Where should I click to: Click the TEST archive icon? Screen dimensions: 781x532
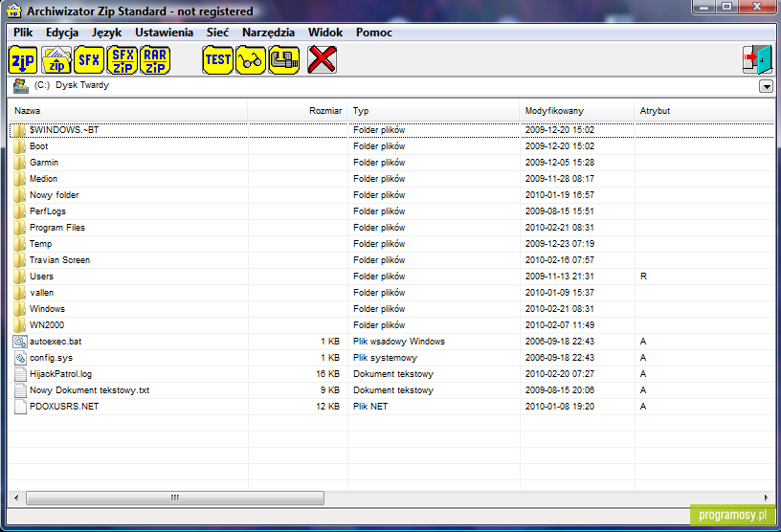[x=217, y=59]
